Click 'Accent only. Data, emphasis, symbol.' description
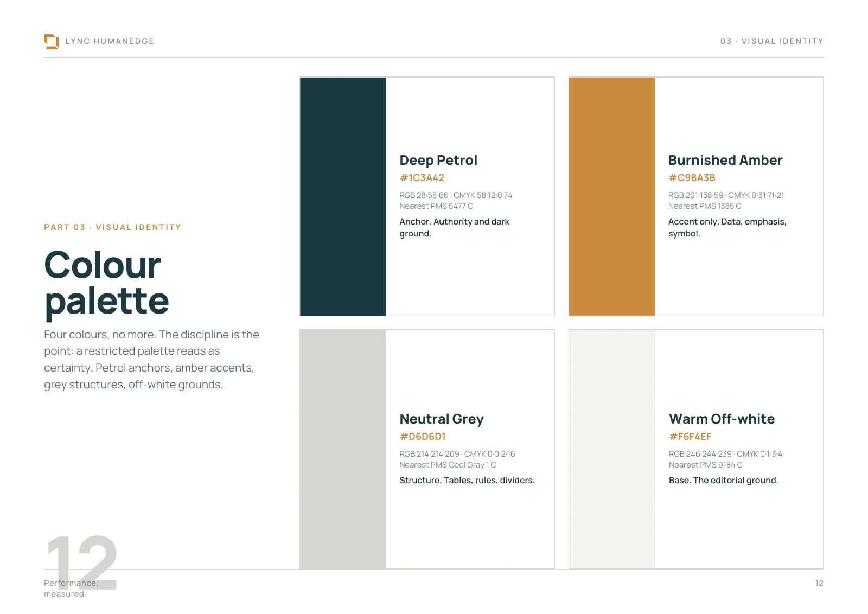868x614 pixels. [x=727, y=228]
